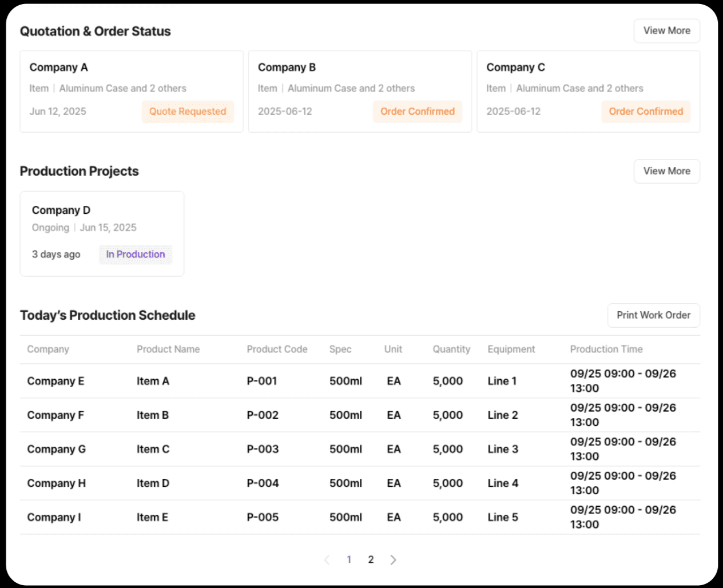Select the Company E row
Image resolution: width=723 pixels, height=588 pixels.
coord(360,381)
